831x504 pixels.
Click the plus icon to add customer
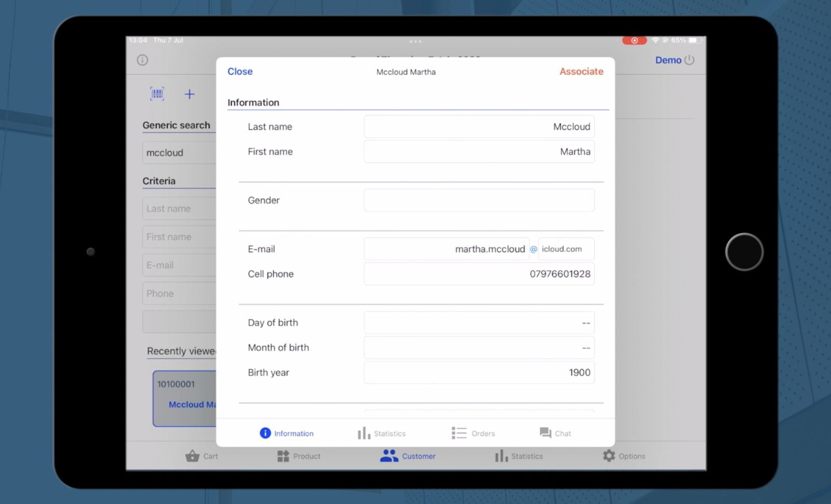click(190, 94)
